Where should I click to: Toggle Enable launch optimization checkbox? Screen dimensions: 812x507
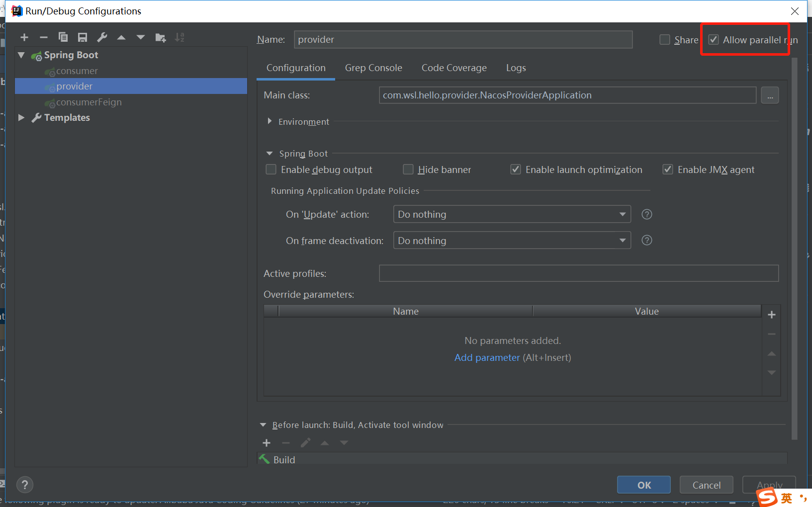[x=516, y=169]
